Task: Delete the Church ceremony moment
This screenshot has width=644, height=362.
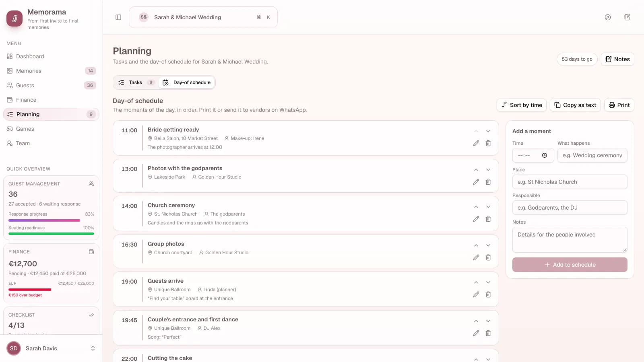Action: 488,219
